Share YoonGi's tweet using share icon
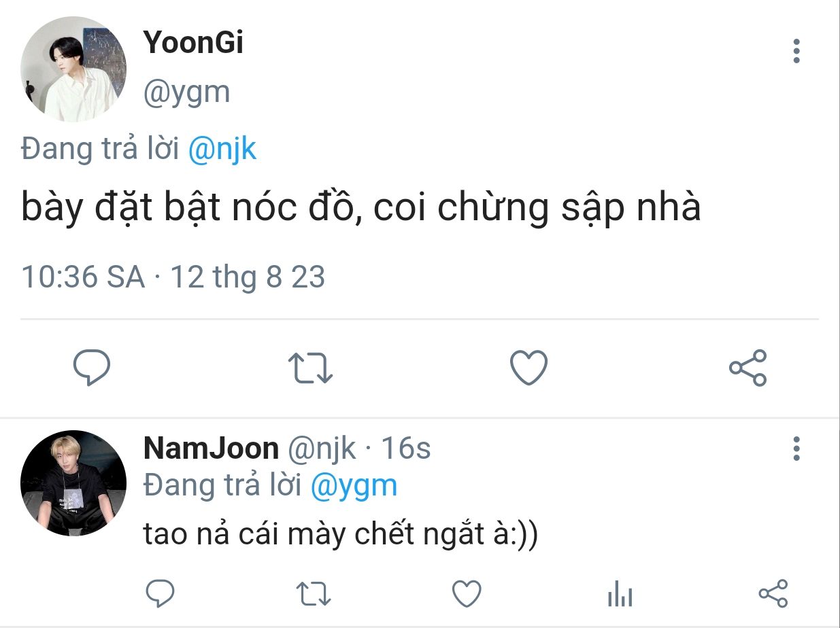Image resolution: width=840 pixels, height=628 pixels. coord(748,368)
